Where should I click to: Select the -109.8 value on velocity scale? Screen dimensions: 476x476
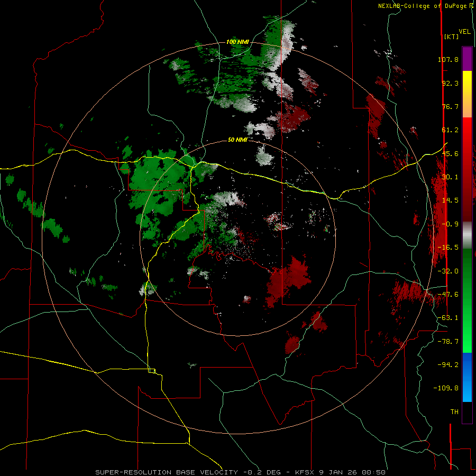pos(446,388)
